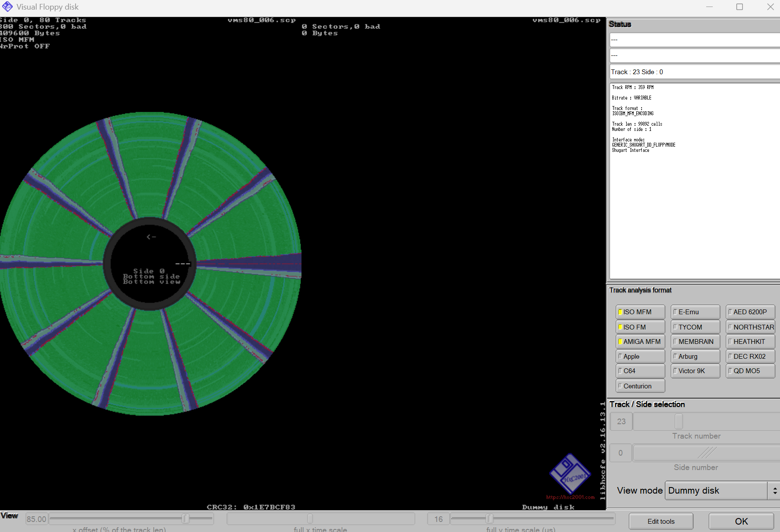Enable the Victor 9K format
Screen dimensions: 780x532
695,371
